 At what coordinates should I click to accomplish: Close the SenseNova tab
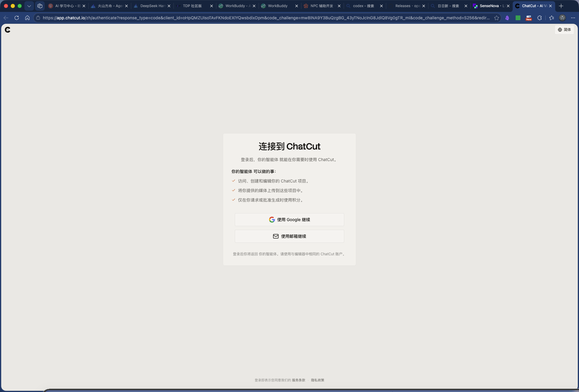[x=508, y=6]
